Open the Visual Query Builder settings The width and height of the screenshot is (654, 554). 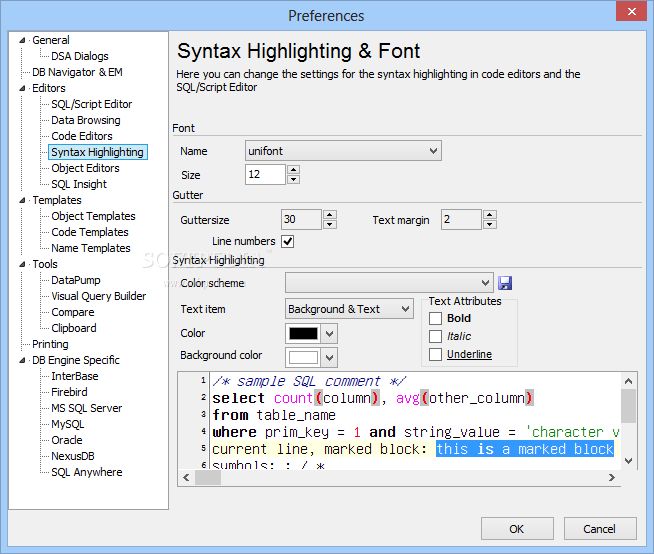coord(98,296)
